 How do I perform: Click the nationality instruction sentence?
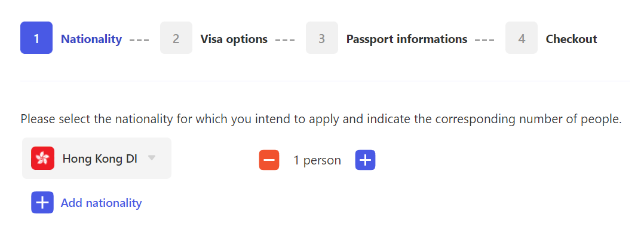click(x=321, y=119)
